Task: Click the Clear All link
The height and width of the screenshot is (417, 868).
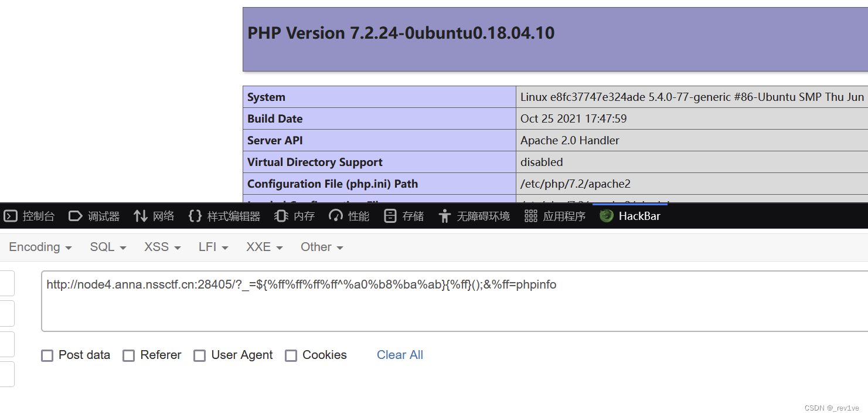Action: 400,355
